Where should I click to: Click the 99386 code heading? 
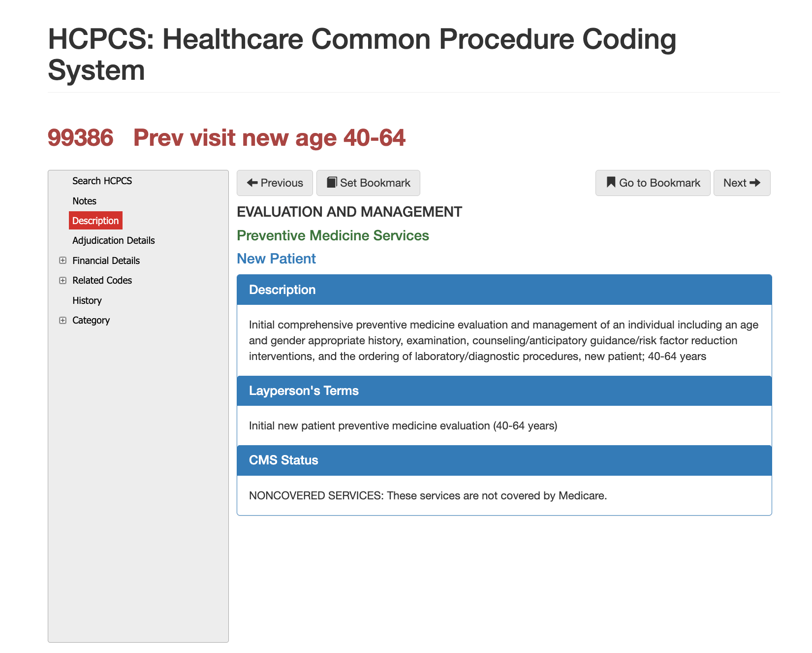click(x=80, y=138)
